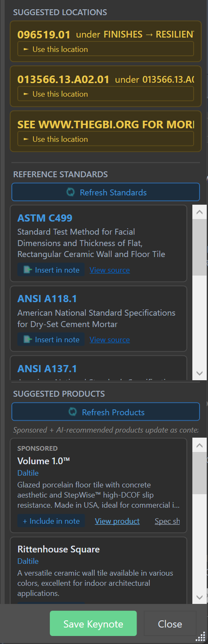
Task: Open Spec sheet link for Volume 1.0™
Action: tap(167, 521)
